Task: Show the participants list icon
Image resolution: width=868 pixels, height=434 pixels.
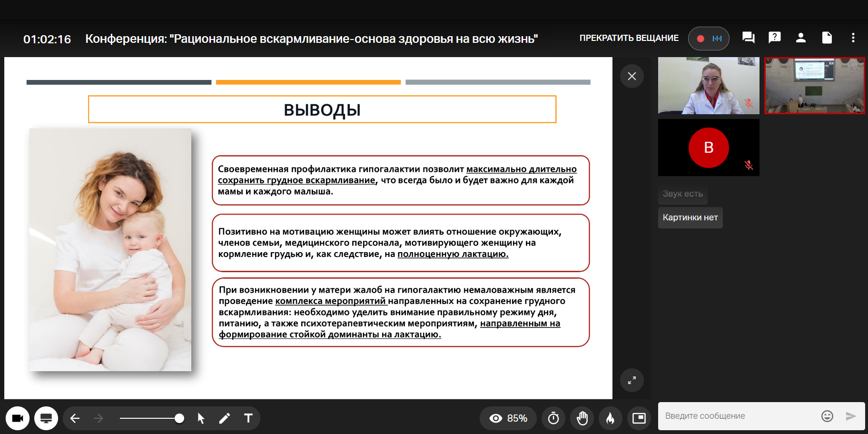Action: point(801,38)
